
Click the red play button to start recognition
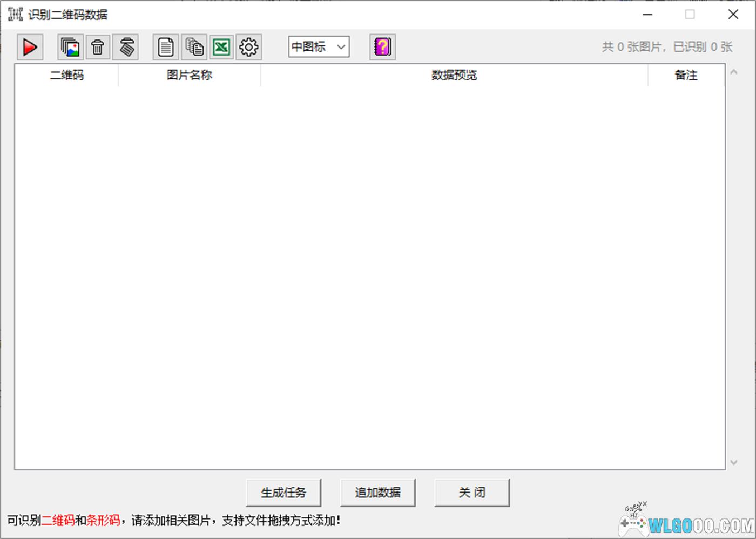click(30, 48)
